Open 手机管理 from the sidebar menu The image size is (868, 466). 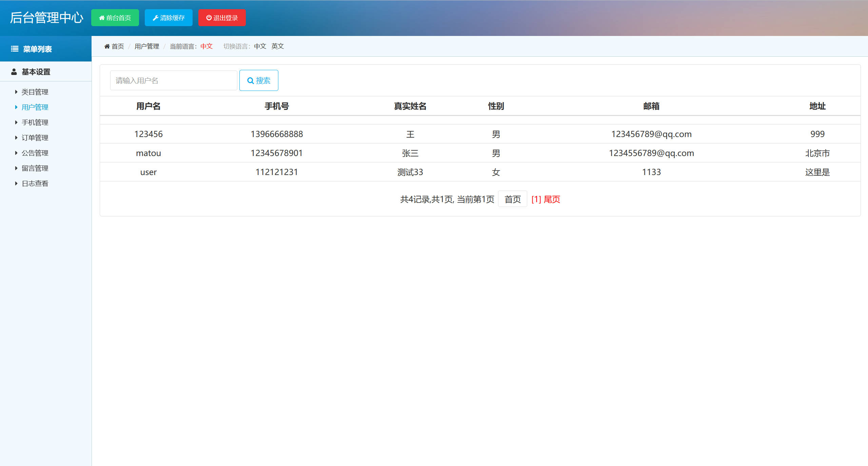point(35,122)
